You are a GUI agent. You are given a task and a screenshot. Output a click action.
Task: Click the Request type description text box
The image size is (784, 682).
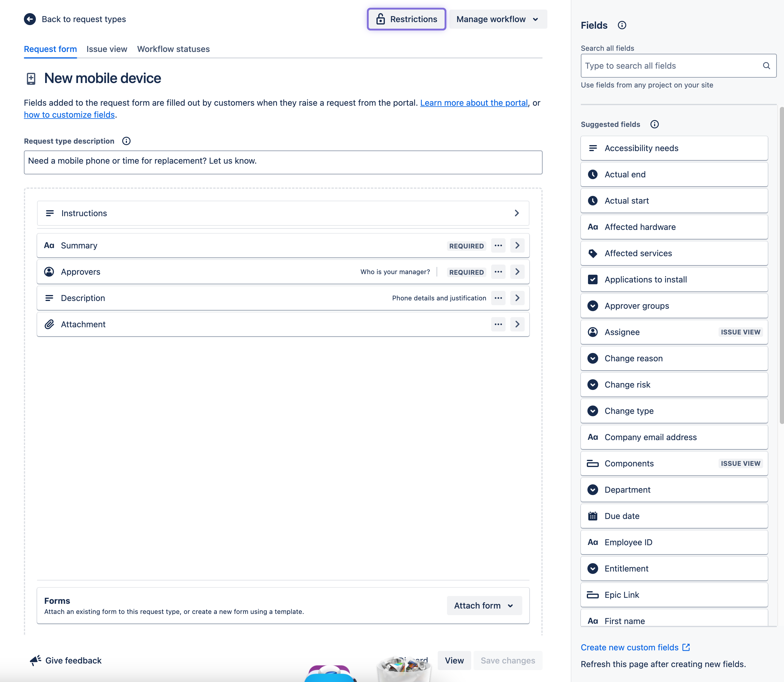283,162
